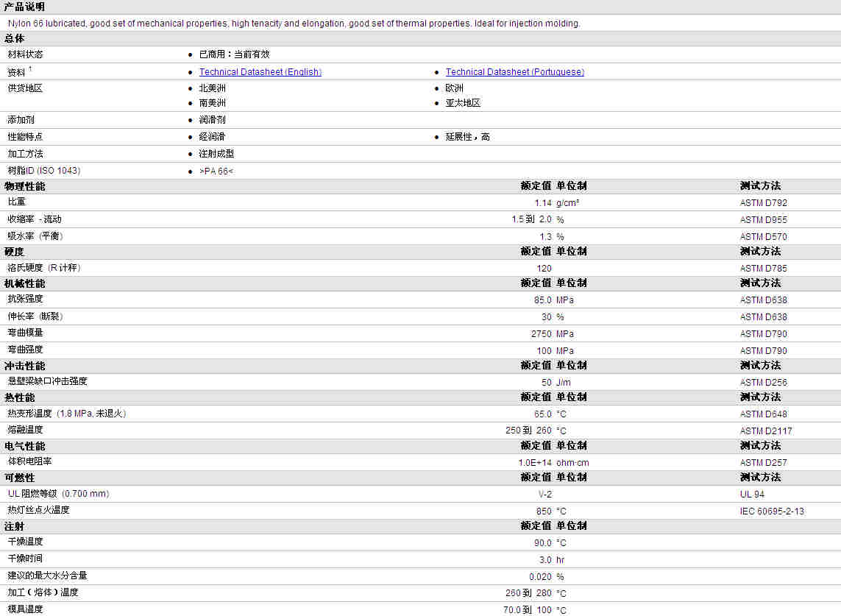The image size is (841, 616).
Task: Click the 延展性，高 feature value
Action: click(x=468, y=137)
